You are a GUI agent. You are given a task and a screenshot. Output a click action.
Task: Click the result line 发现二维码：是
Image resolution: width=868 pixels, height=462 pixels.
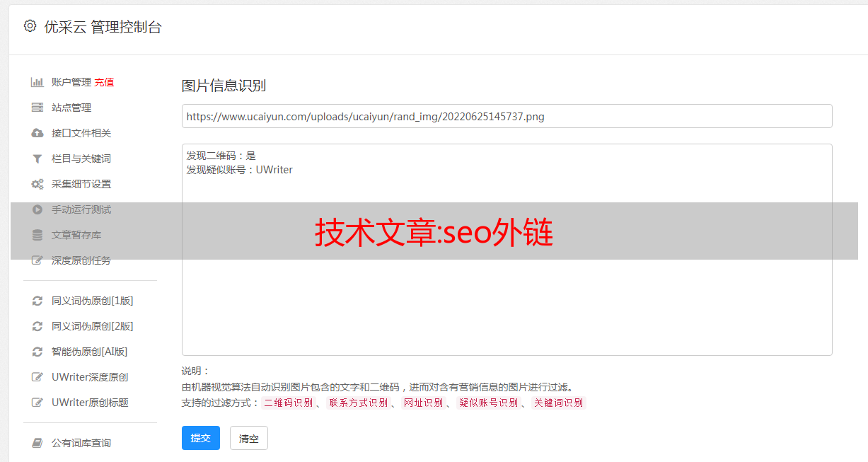tap(221, 156)
